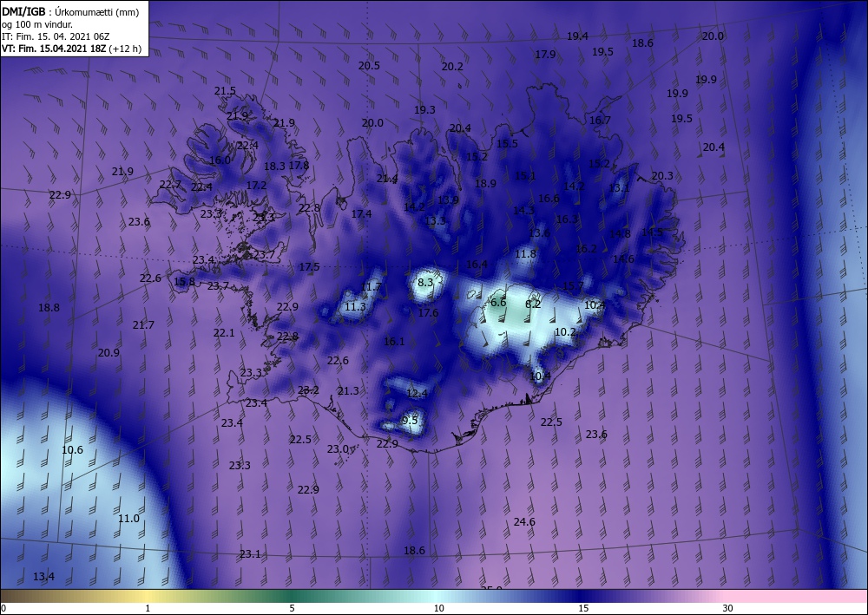Image resolution: width=868 pixels, height=615 pixels.
Task: Select the 23.1 value on the map
Action: (x=250, y=553)
